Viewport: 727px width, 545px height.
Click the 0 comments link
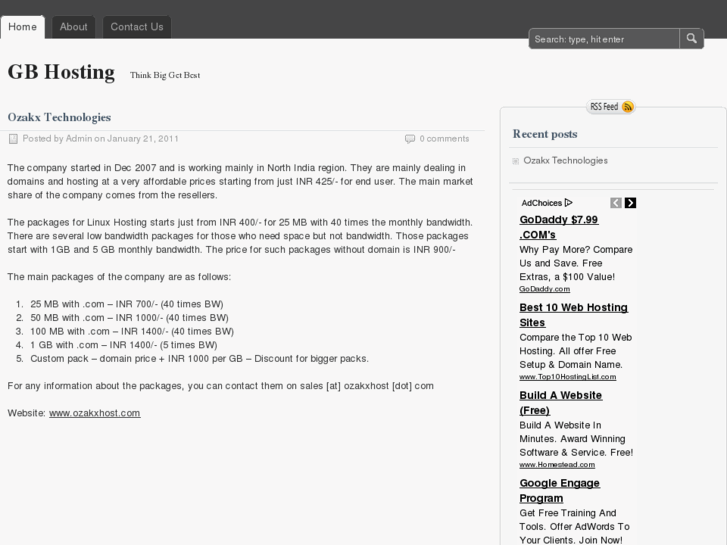click(x=444, y=139)
